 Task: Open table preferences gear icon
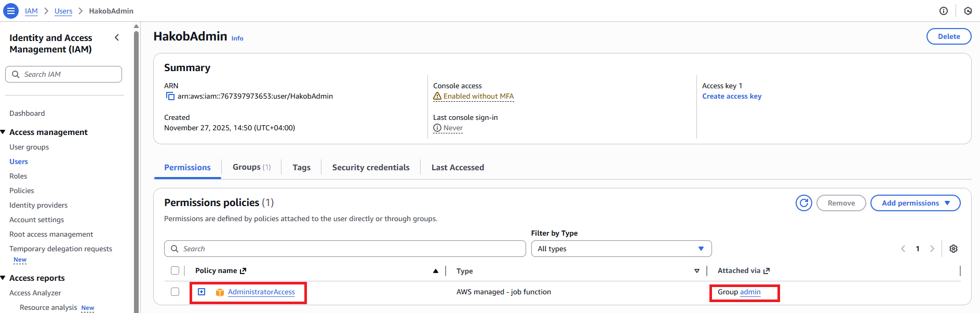click(x=953, y=249)
